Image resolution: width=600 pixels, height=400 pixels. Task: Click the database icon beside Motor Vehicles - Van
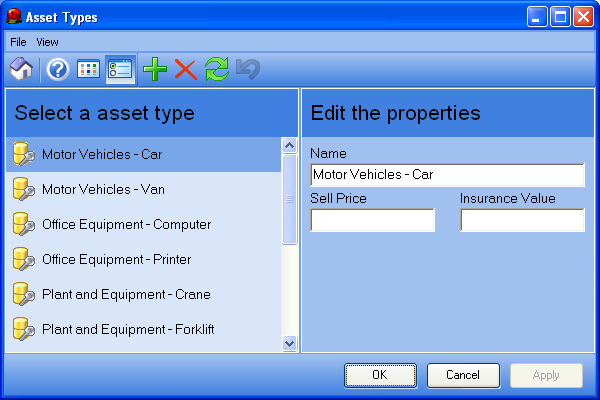(23, 189)
